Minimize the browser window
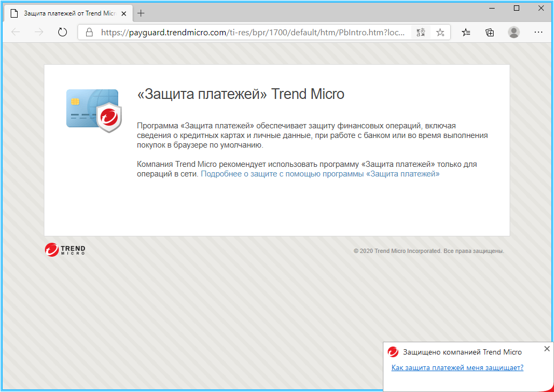Viewport: 554px width, 392px height. pos(492,8)
